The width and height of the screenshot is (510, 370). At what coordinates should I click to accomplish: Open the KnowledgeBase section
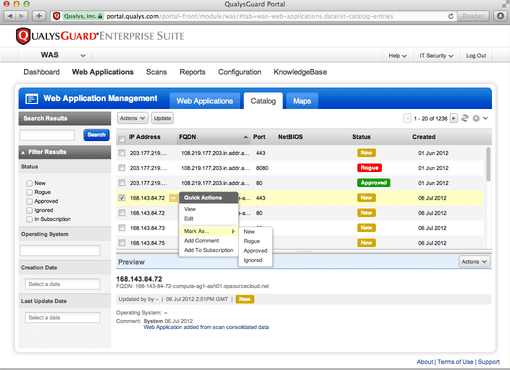pos(300,72)
